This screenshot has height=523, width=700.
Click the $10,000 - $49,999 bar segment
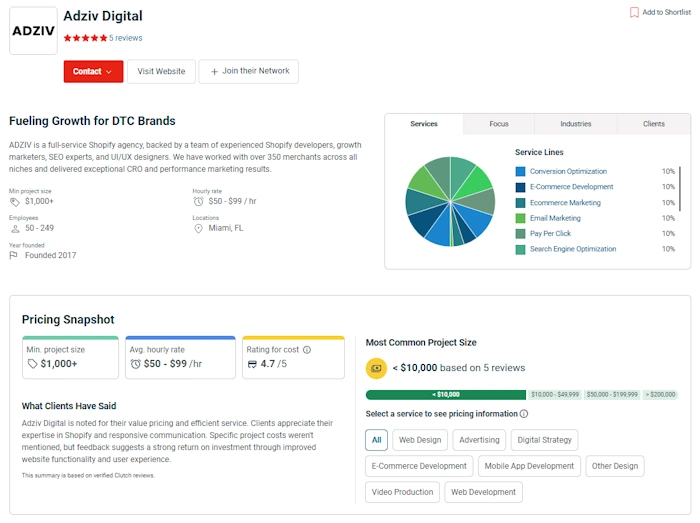click(x=555, y=394)
